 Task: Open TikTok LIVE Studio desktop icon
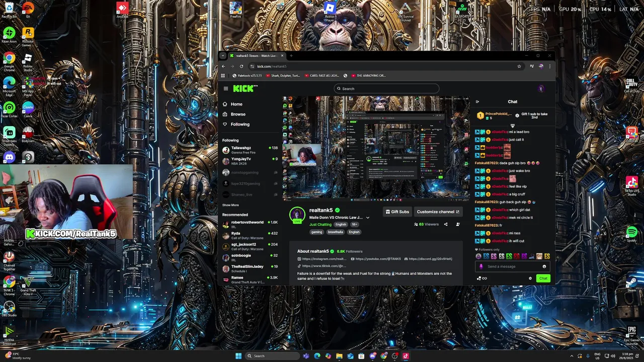(632, 186)
